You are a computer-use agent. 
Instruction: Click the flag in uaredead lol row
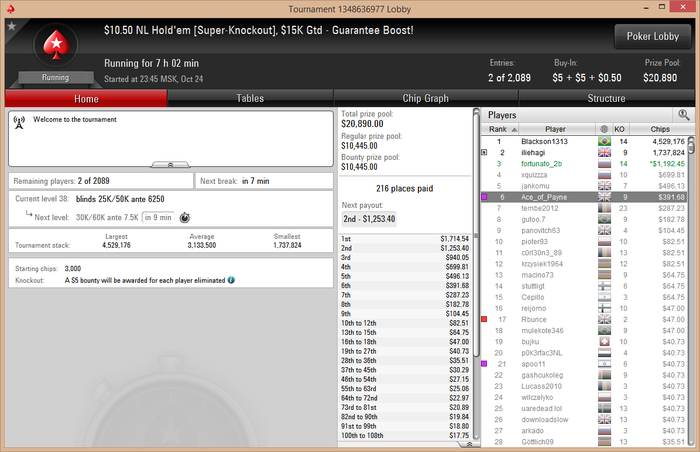point(604,408)
